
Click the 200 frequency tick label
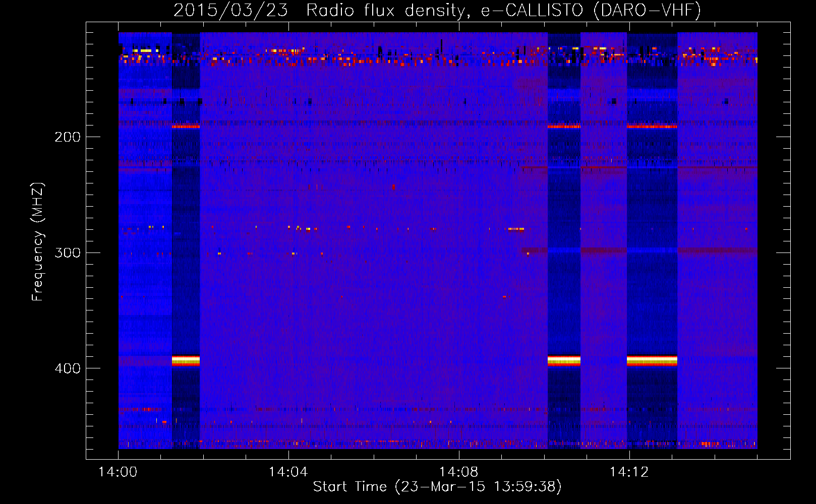[68, 137]
